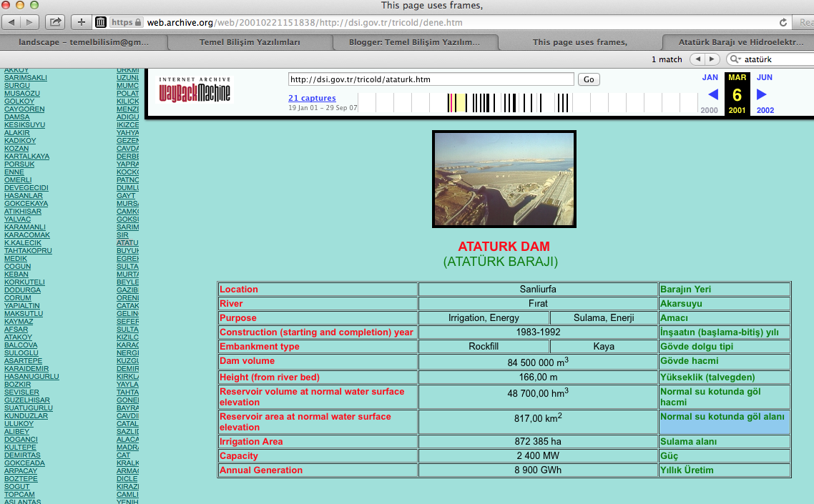Click the plus add bookmark button
The height and width of the screenshot is (504, 814).
[x=81, y=22]
